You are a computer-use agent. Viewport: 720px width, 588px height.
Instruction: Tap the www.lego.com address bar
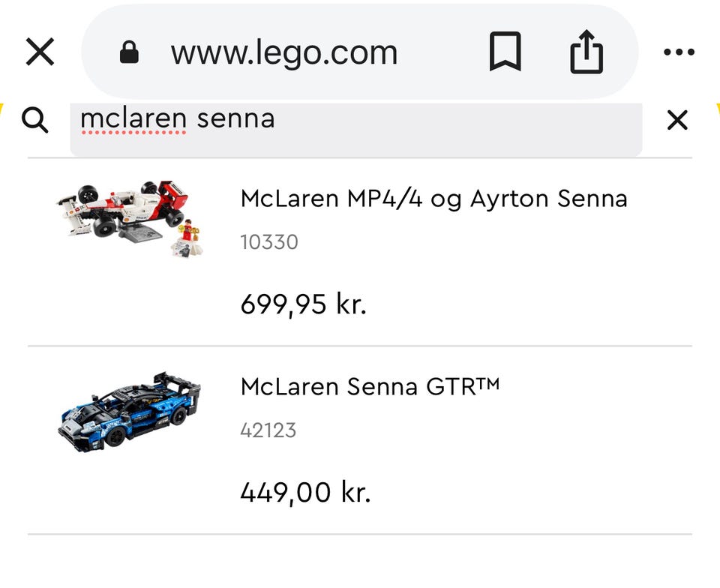(x=283, y=52)
